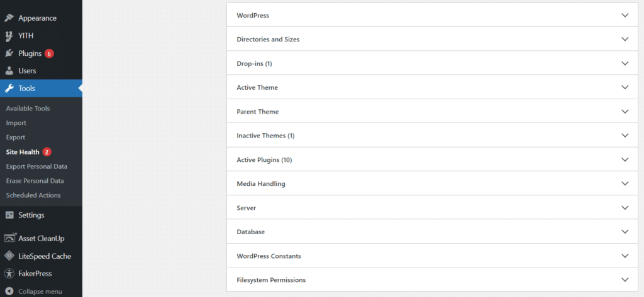
Task: Expand the Server info panel
Action: coord(432,208)
